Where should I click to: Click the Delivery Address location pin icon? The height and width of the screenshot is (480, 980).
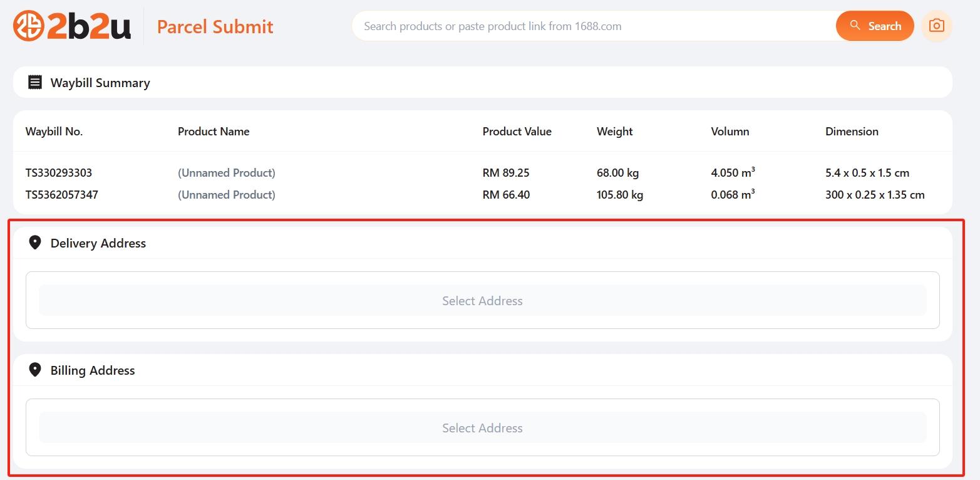click(35, 243)
